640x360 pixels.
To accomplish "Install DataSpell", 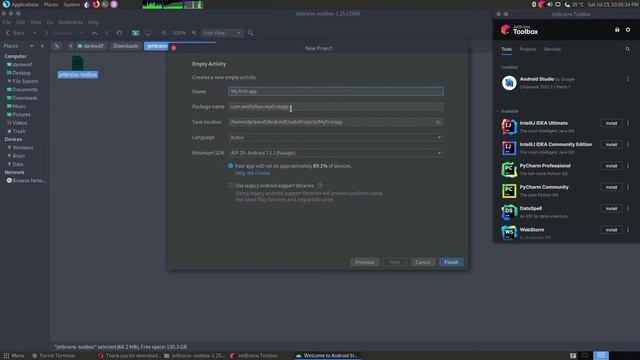I will pos(611,209).
